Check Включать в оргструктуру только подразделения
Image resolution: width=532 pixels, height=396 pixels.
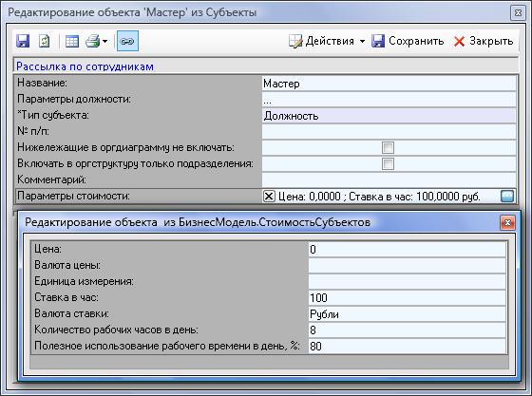(x=388, y=163)
